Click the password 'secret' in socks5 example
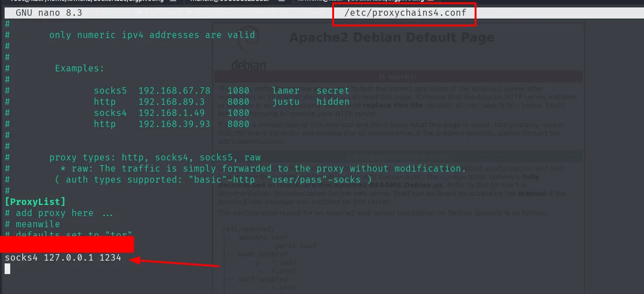This screenshot has width=644, height=294. (x=333, y=90)
